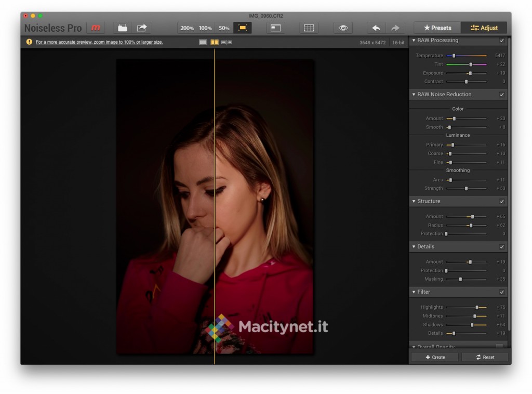The height and width of the screenshot is (394, 532).
Task: Select split before/after view icon
Action: click(x=215, y=42)
